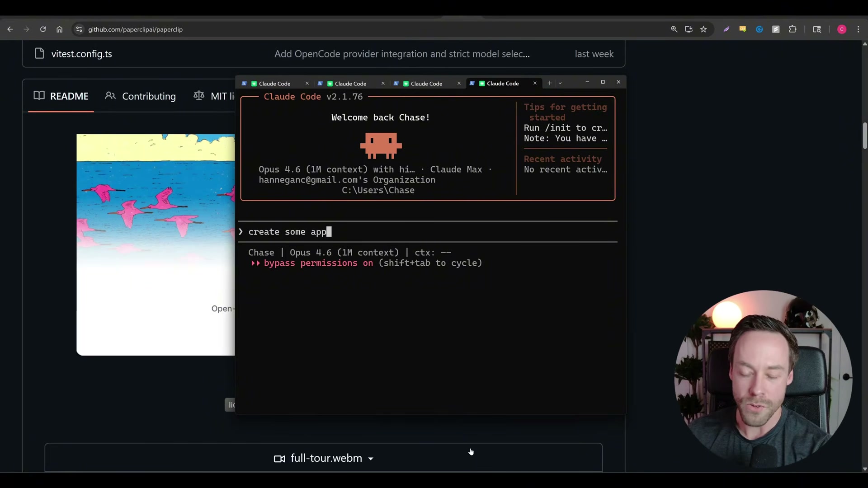The width and height of the screenshot is (868, 488).
Task: Minimize the terminal window
Action: click(x=587, y=82)
